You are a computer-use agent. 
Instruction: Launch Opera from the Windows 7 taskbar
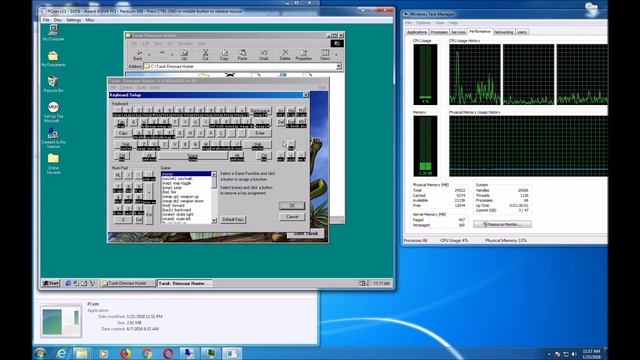coord(168,353)
